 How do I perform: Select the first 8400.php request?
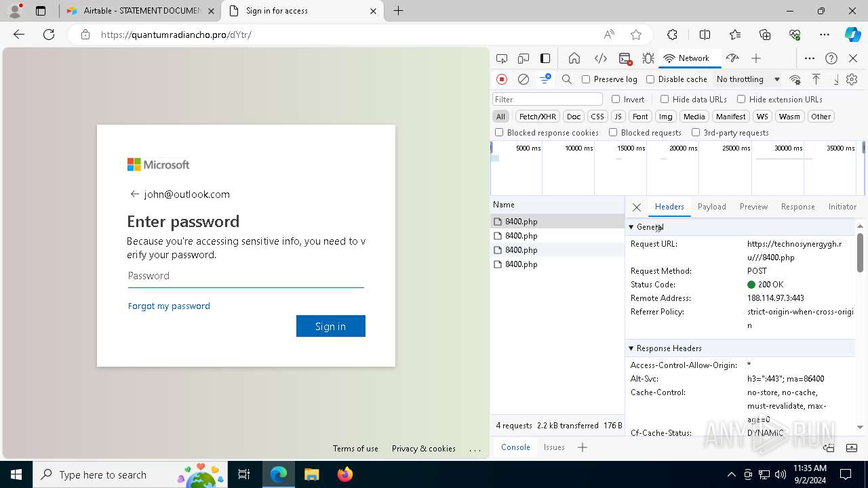[x=557, y=222]
